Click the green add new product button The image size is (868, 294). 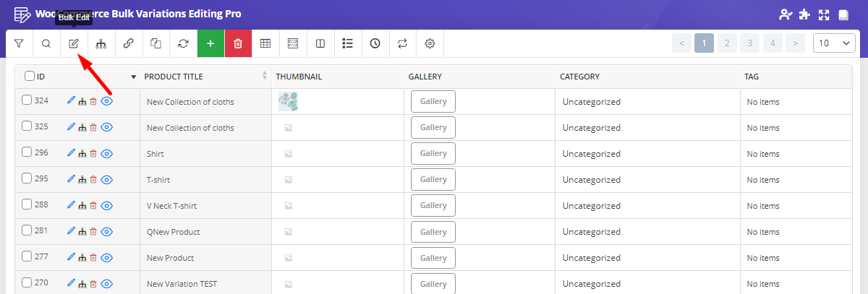click(210, 43)
